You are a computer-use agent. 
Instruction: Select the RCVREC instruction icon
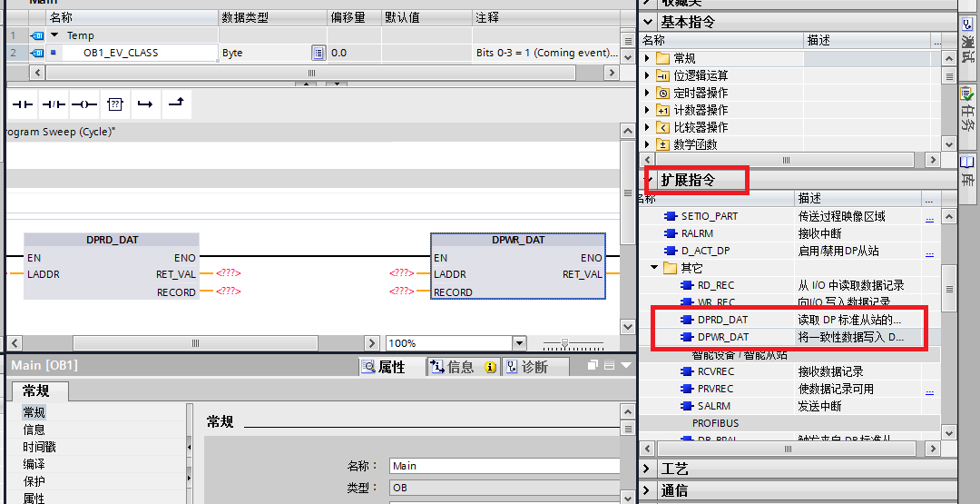coord(687,371)
